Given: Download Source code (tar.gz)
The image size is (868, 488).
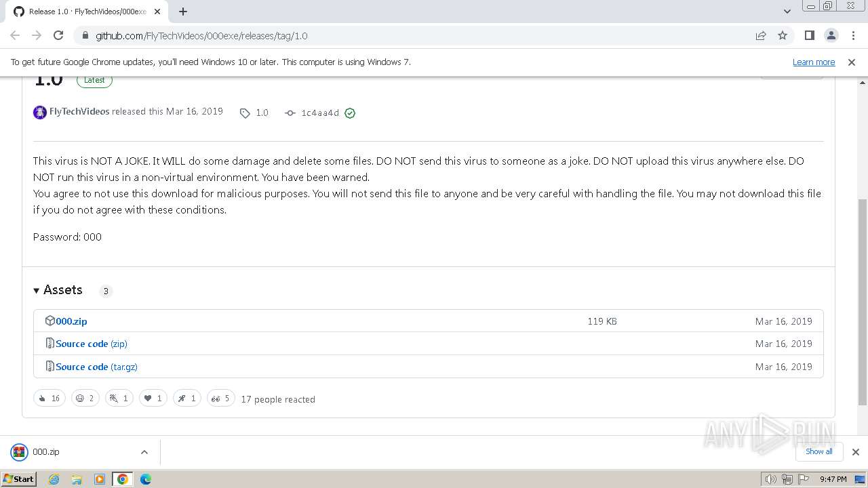Looking at the screenshot, I should (x=96, y=367).
